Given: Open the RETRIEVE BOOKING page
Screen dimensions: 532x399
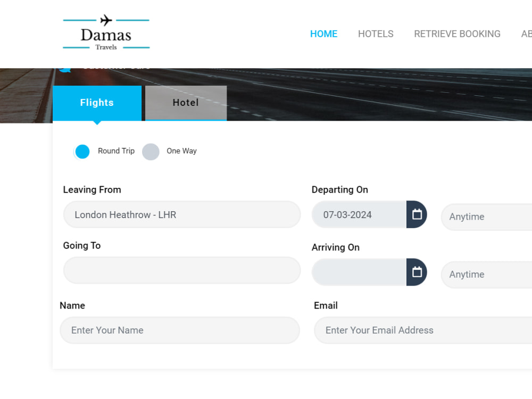Looking at the screenshot, I should point(457,34).
